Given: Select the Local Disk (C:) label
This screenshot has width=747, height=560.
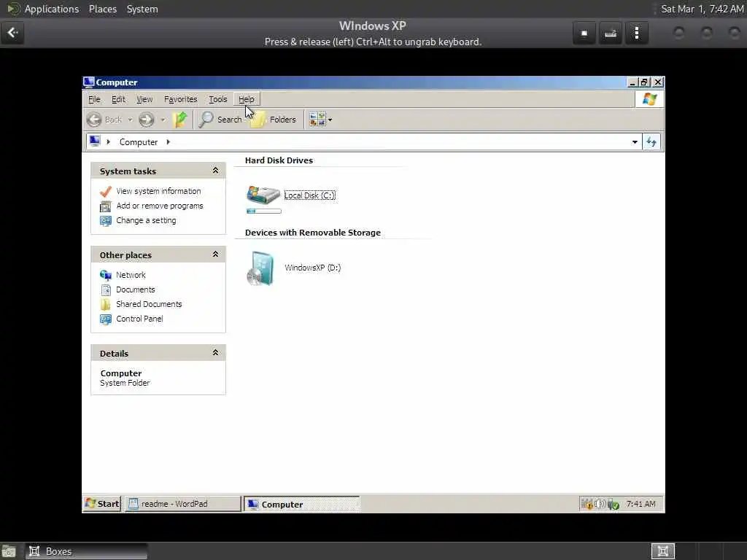Looking at the screenshot, I should 309,195.
